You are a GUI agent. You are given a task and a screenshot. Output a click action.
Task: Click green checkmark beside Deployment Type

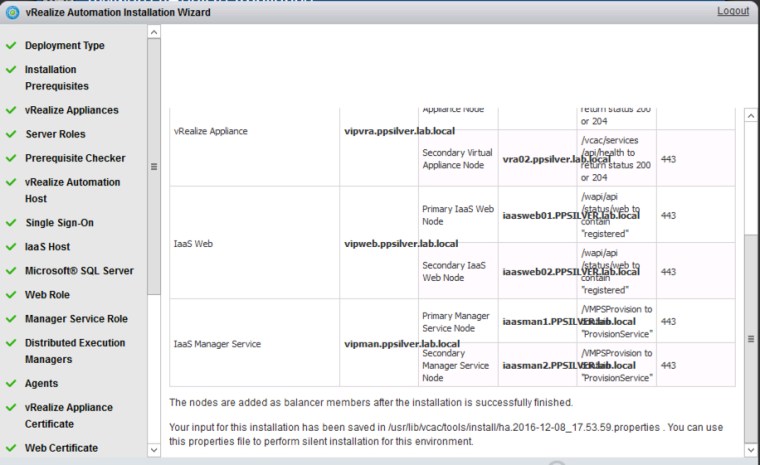coord(11,46)
